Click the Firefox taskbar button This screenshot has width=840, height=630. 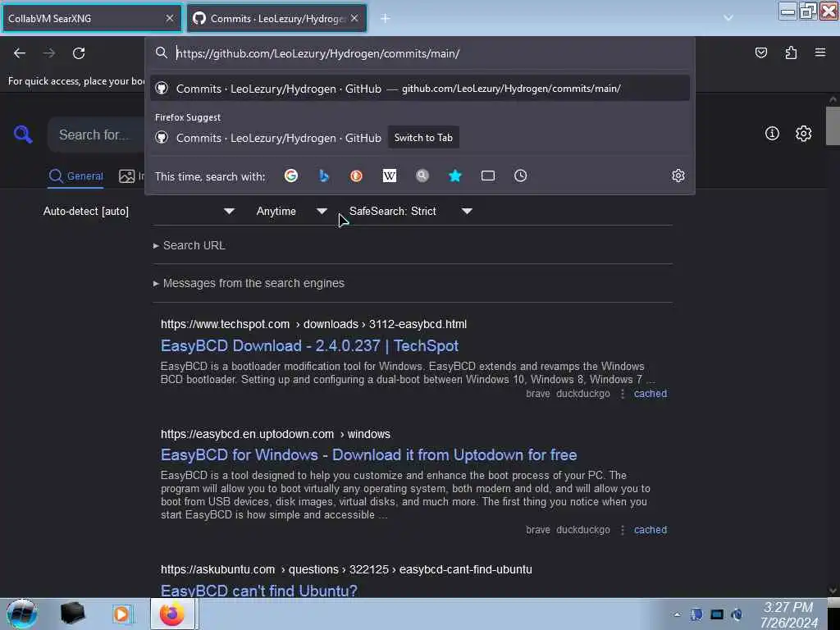(172, 614)
